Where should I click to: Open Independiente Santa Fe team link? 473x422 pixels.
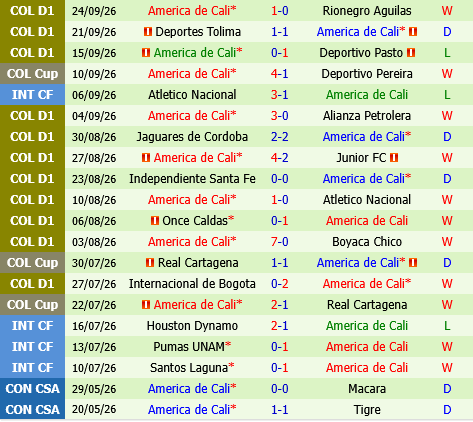[192, 179]
